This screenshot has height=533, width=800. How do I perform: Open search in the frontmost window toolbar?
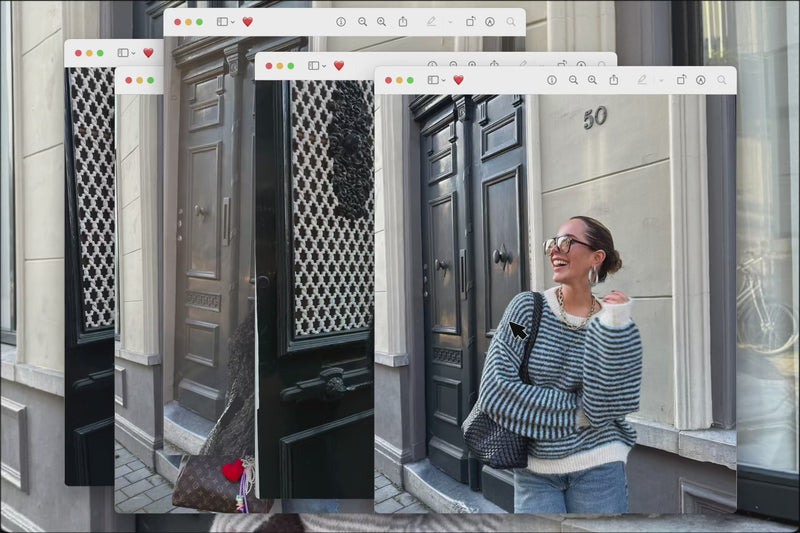(x=721, y=80)
